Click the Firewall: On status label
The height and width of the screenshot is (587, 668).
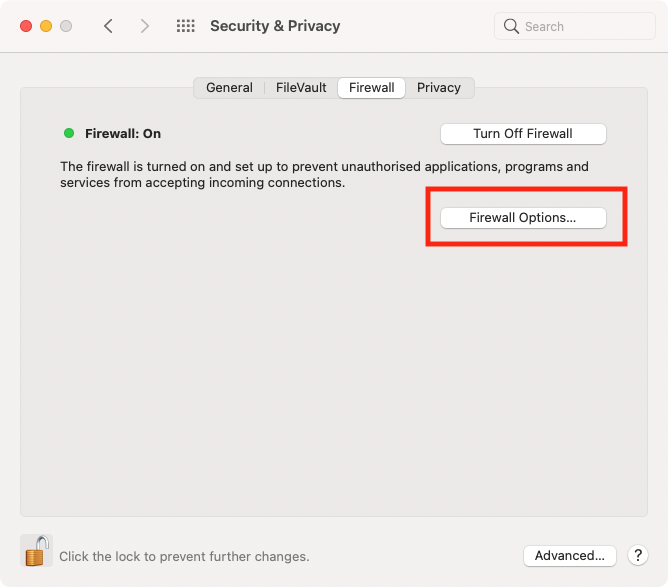point(123,134)
